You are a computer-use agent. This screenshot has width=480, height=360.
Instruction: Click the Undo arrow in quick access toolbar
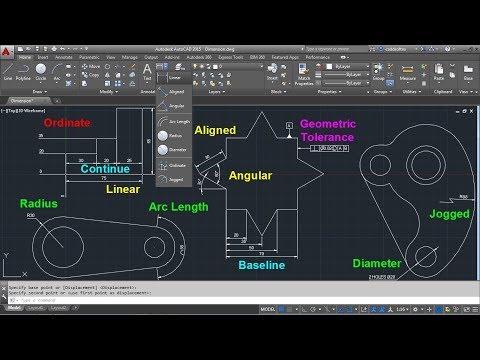pyautogui.click(x=63, y=49)
